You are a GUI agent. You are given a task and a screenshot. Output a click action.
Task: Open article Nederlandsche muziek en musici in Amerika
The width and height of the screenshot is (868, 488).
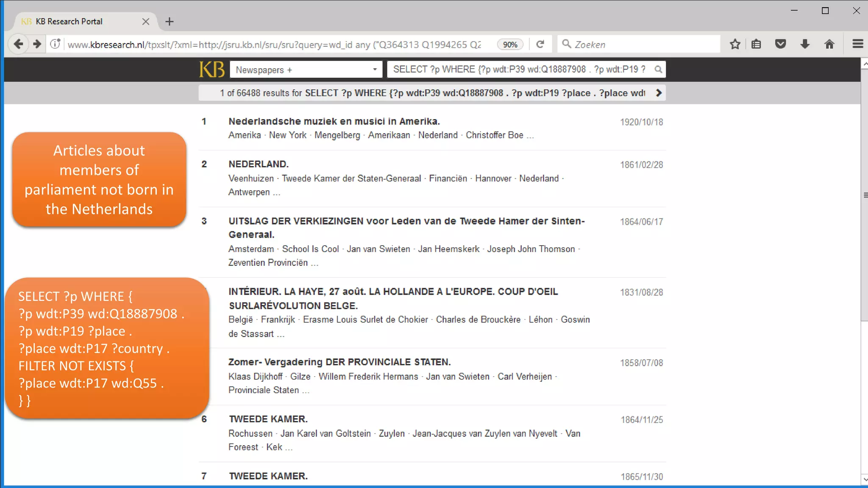coord(334,121)
